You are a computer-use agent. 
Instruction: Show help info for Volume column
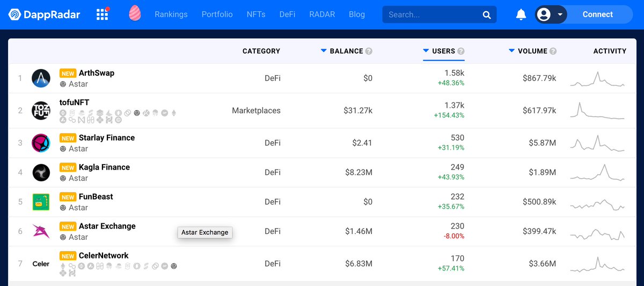click(553, 52)
